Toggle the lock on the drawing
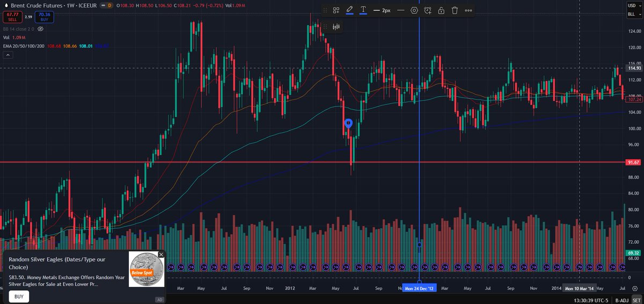 pos(441,10)
